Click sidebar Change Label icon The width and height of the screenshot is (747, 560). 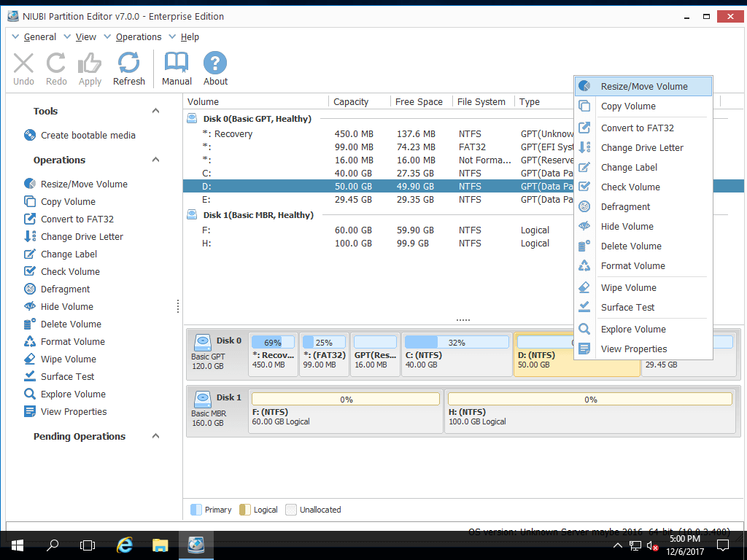point(29,254)
